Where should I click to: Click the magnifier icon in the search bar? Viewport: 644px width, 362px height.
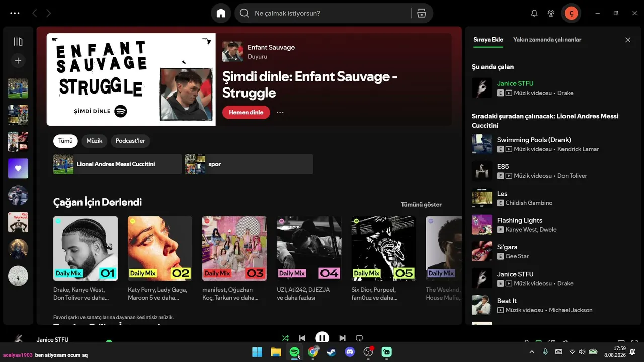coord(245,13)
